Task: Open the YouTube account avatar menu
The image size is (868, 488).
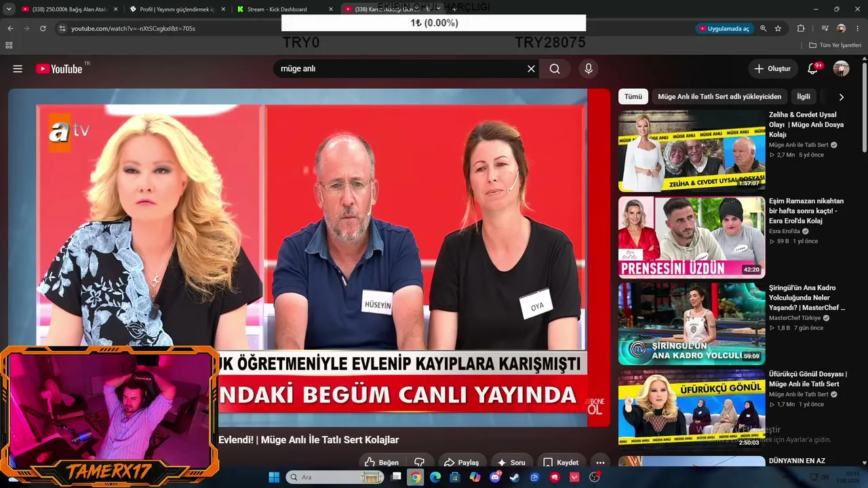Action: click(841, 68)
